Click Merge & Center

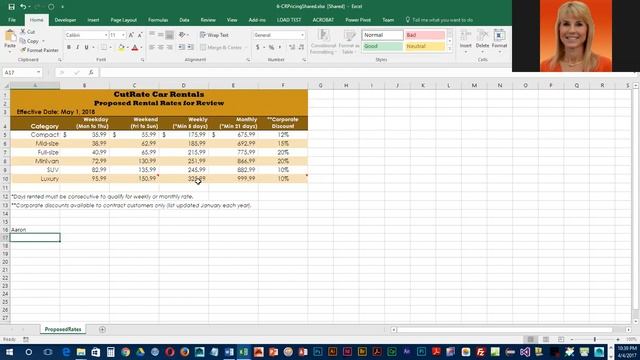coord(221,47)
